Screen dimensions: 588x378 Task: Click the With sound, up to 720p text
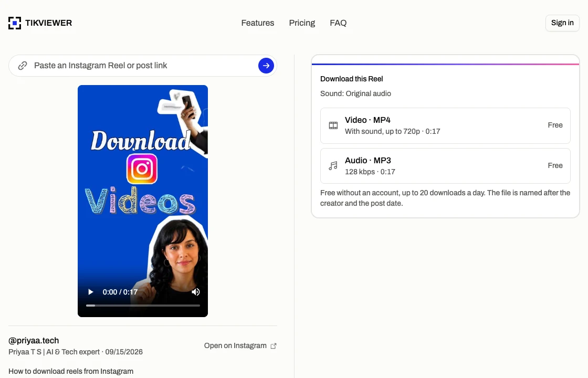pyautogui.click(x=392, y=131)
